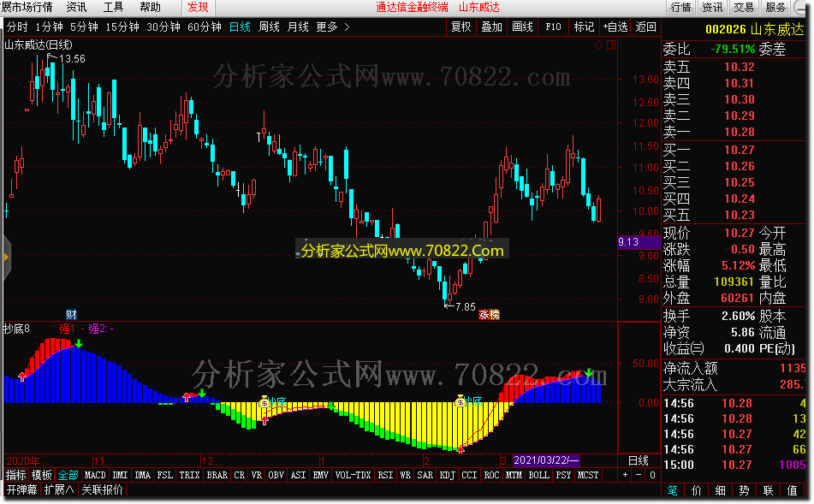Click the minus zoom button beside indicator tabs
This screenshot has width=814, height=504.
tap(639, 475)
